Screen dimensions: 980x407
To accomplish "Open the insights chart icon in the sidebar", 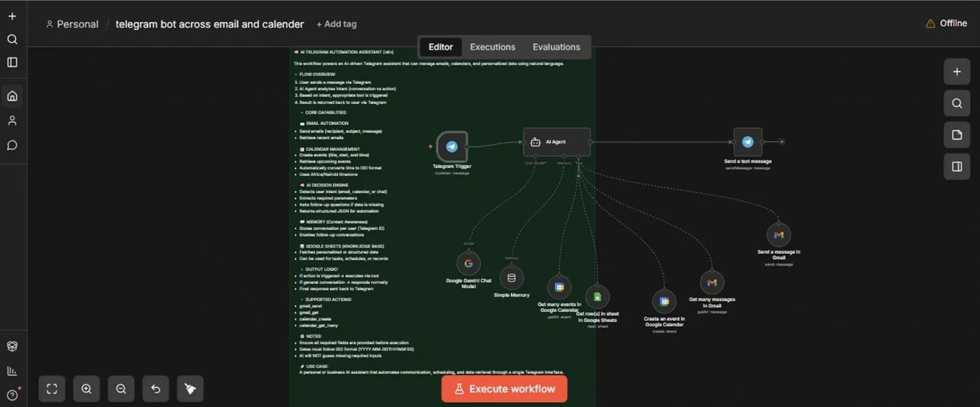I will click(x=12, y=371).
